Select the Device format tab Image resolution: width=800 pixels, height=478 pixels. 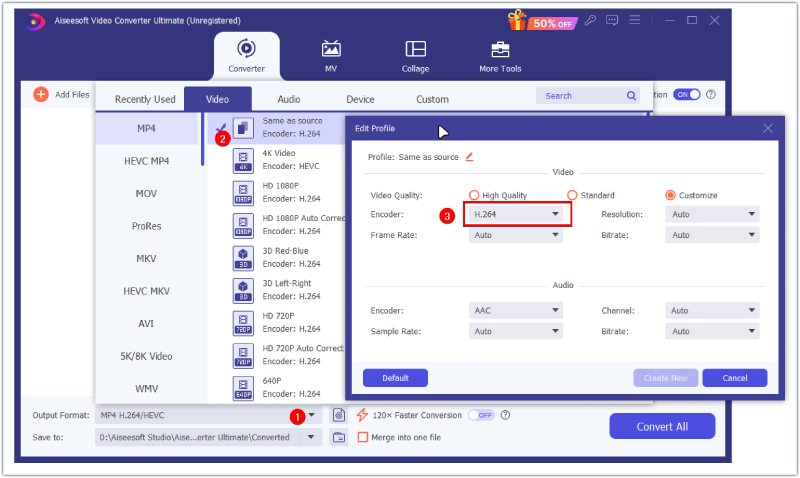pos(360,99)
